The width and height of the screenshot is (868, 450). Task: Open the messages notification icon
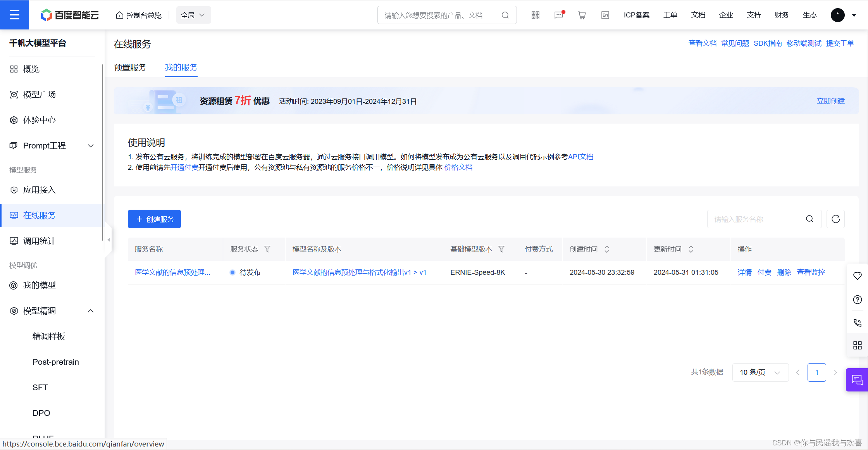coord(558,15)
